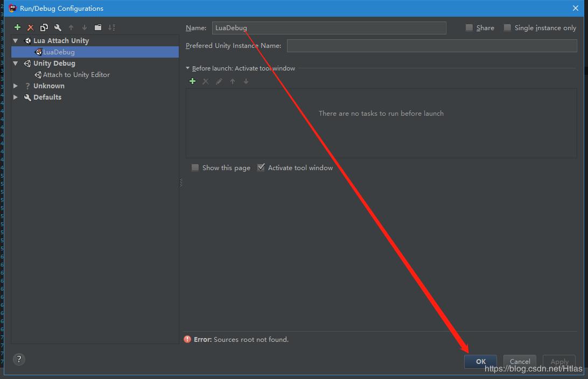Screen dimensions: 588x379
Task: Click the Cancel button
Action: pyautogui.click(x=519, y=361)
